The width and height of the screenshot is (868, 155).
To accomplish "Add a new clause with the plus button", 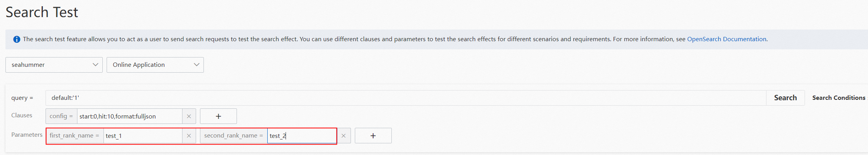I will coord(218,116).
